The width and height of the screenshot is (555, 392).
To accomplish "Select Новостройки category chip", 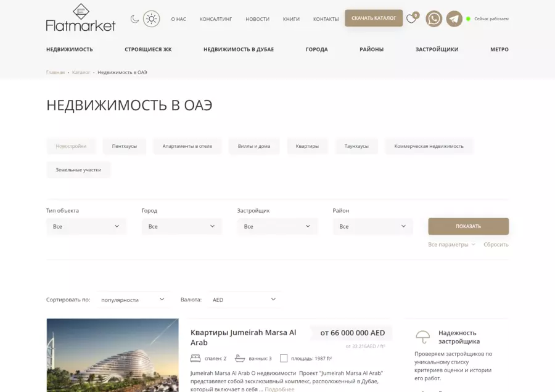I will click(71, 146).
